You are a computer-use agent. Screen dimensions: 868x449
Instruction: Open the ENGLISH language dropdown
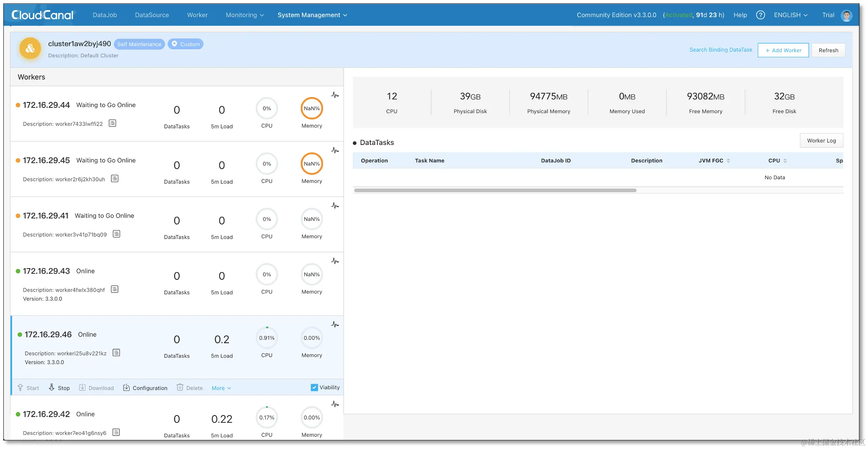point(790,15)
